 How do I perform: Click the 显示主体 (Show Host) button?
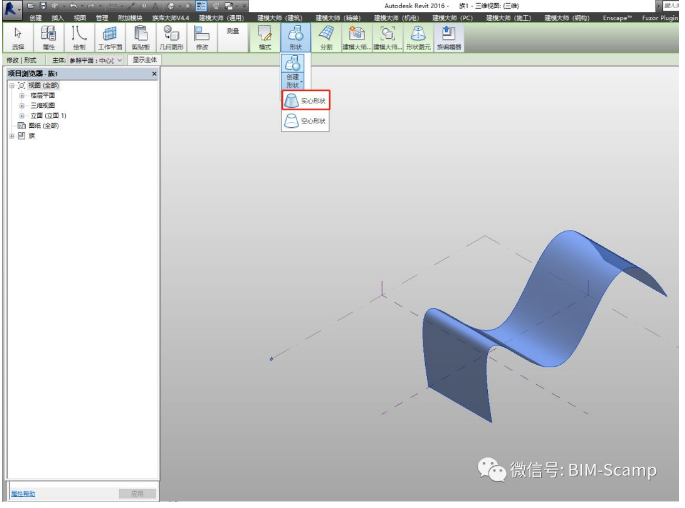[x=145, y=61]
